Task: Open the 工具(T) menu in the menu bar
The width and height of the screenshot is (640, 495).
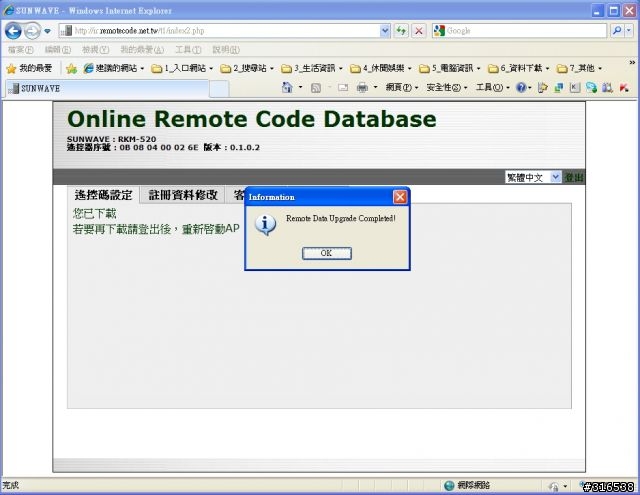Action: tap(188, 50)
